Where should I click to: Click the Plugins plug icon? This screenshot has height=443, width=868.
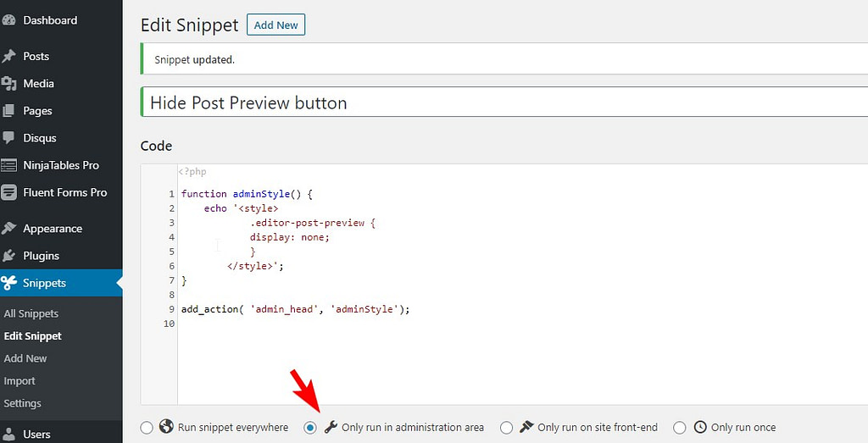click(8, 256)
